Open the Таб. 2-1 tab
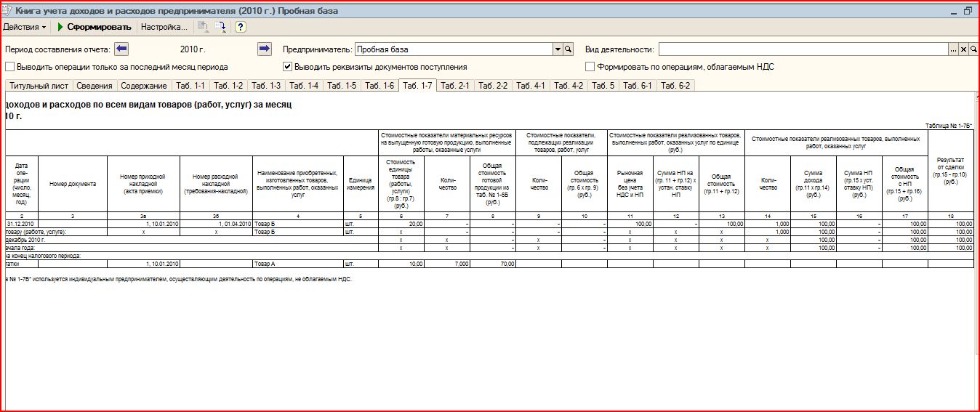980x412 pixels. tap(454, 86)
